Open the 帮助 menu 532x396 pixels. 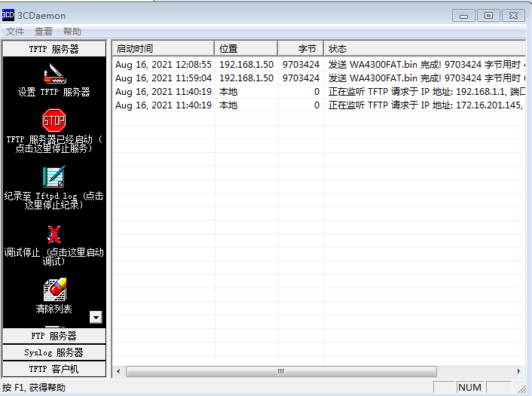pyautogui.click(x=72, y=32)
